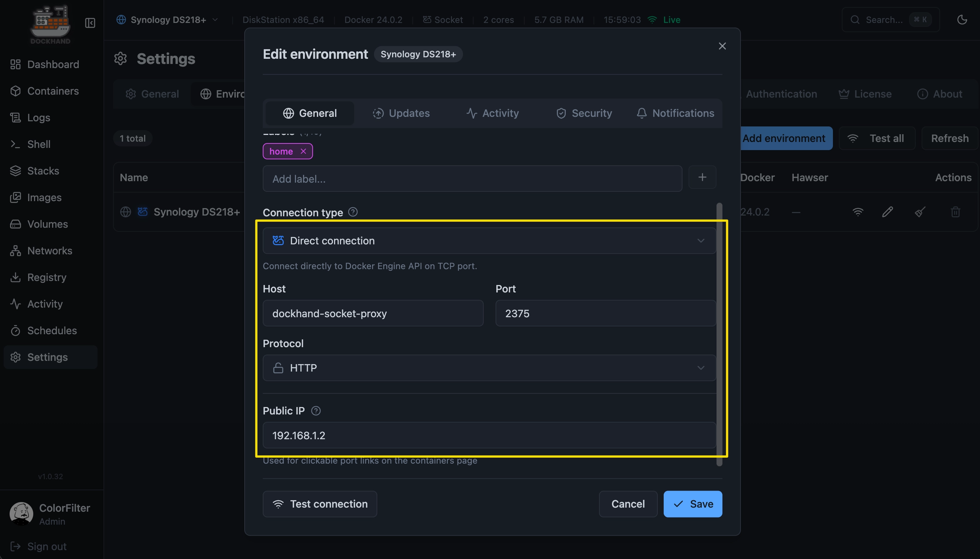980x559 pixels.
Task: Test Synology DS218+ row connection icon
Action: pyautogui.click(x=858, y=212)
